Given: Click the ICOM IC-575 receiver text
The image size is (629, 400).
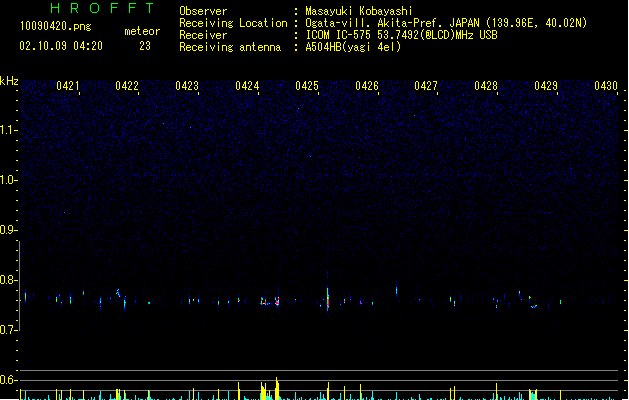Looking at the screenshot, I should [401, 35].
